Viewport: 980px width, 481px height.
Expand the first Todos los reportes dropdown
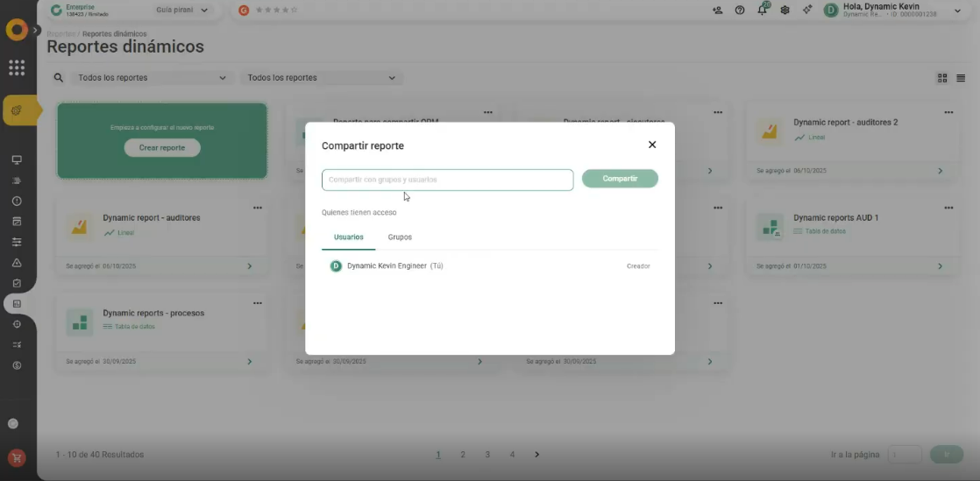(152, 78)
